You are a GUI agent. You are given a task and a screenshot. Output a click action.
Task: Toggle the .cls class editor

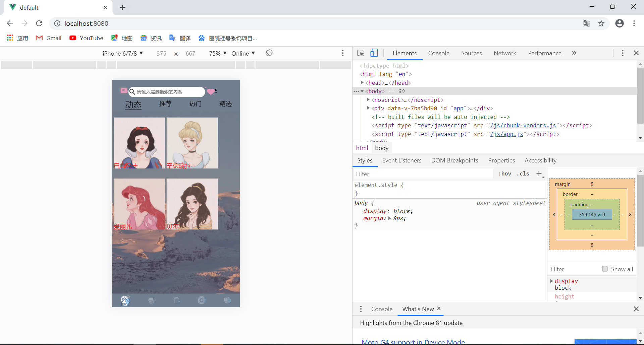click(x=523, y=174)
